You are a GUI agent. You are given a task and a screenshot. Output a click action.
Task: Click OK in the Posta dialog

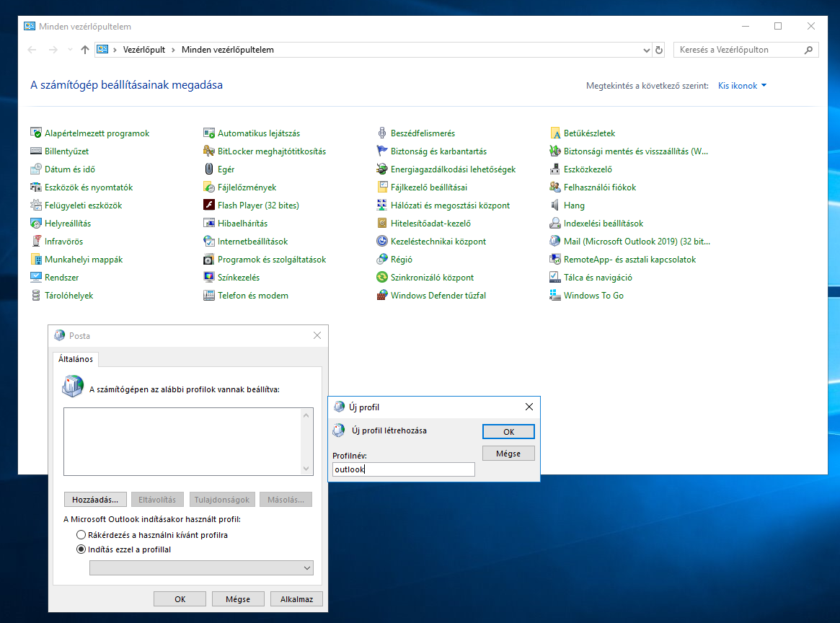(x=180, y=599)
